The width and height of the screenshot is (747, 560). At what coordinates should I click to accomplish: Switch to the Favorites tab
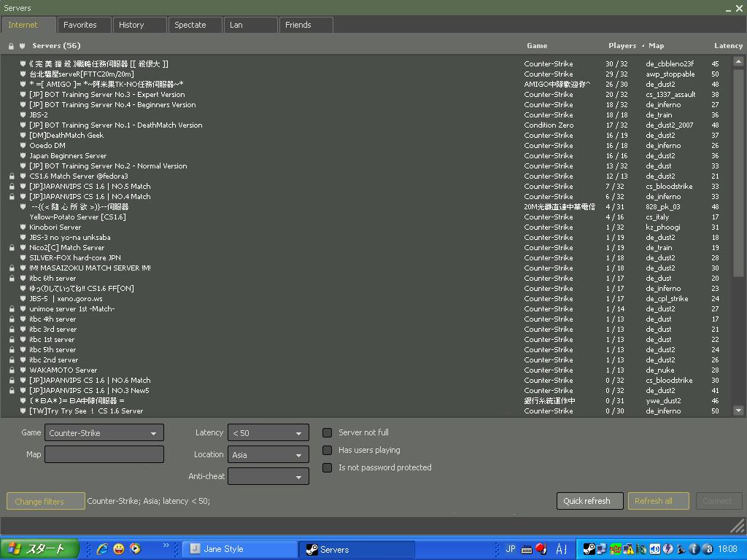(x=80, y=25)
